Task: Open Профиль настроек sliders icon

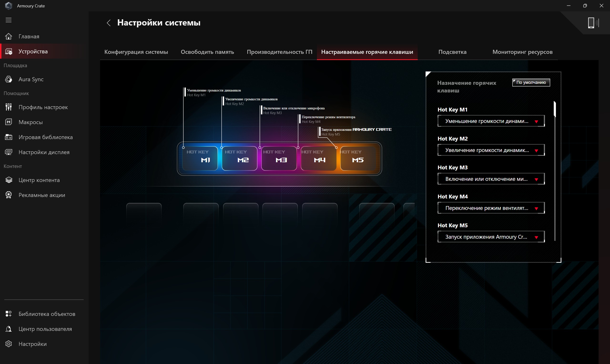Action: click(x=9, y=107)
